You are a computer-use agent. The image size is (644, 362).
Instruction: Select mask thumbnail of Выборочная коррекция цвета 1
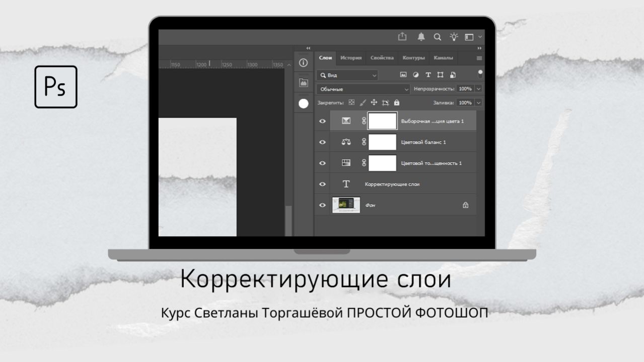(383, 121)
